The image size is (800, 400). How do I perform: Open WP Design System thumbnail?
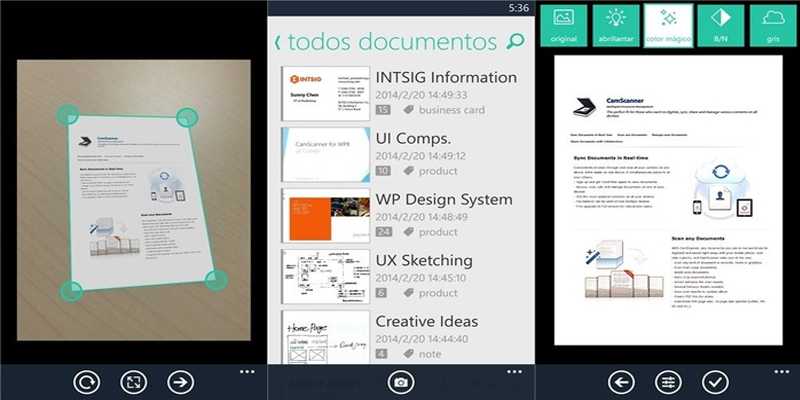tap(326, 215)
